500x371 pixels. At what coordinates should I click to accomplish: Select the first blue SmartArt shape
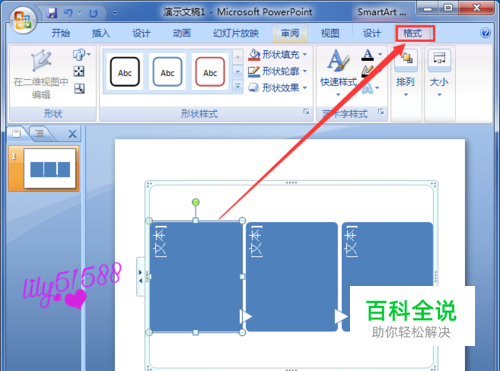point(196,277)
